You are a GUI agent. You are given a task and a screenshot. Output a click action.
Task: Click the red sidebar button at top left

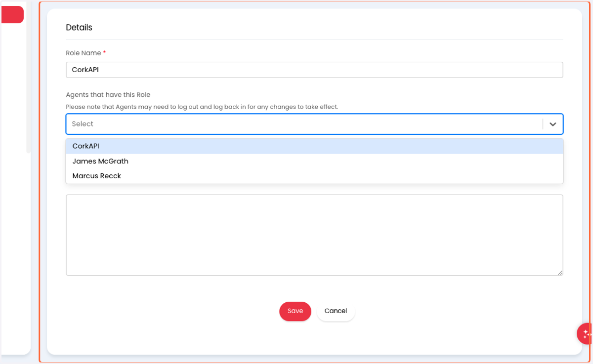pyautogui.click(x=12, y=15)
